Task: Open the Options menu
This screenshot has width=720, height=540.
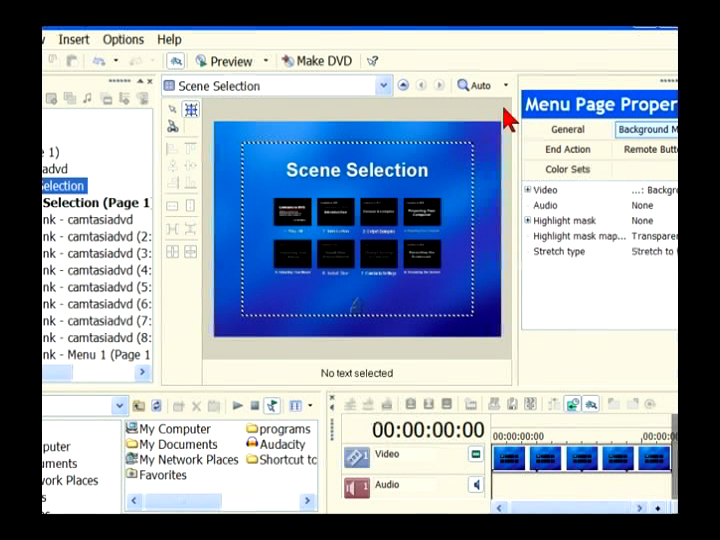Action: pos(123,39)
